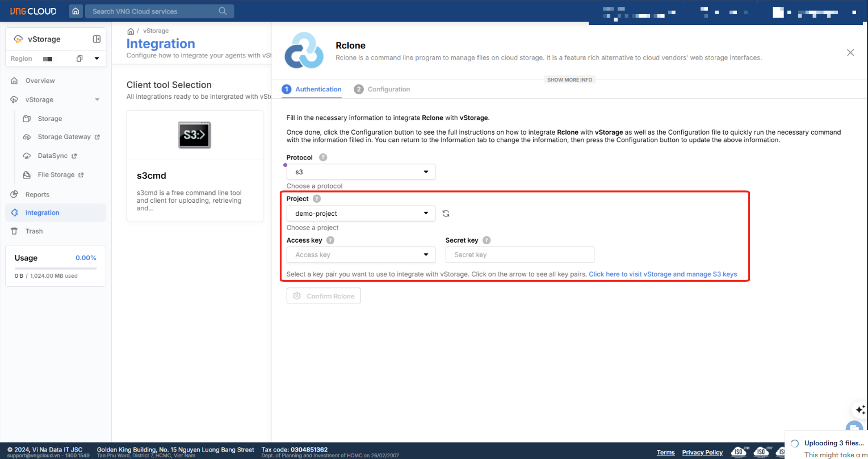Click the Protocol help question icon
The height and width of the screenshot is (459, 868).
[323, 157]
